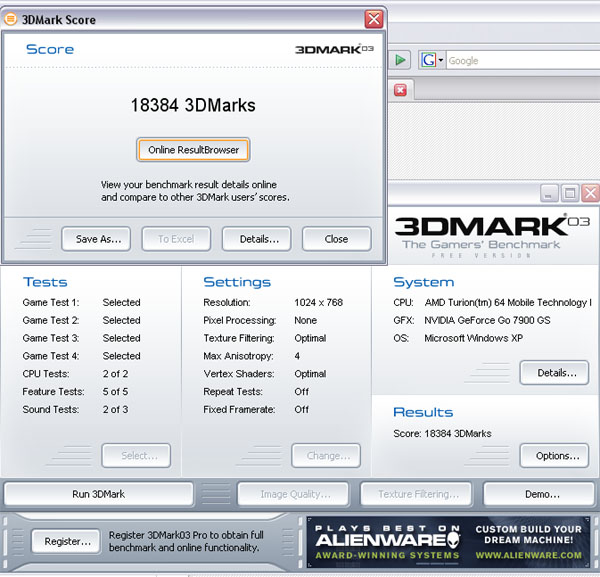Viewport: 600px width, 577px height.
Task: Minimize the 3DMark03 main window
Action: pos(549,193)
